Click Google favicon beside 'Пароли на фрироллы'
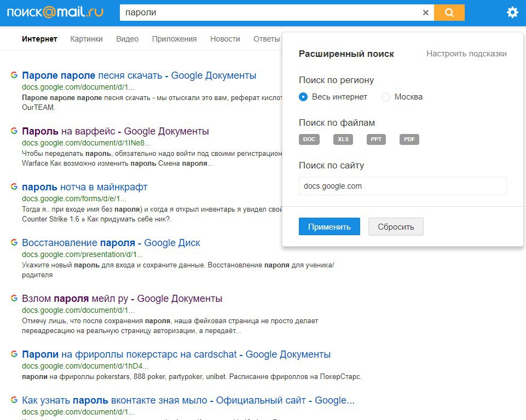 [x=14, y=354]
